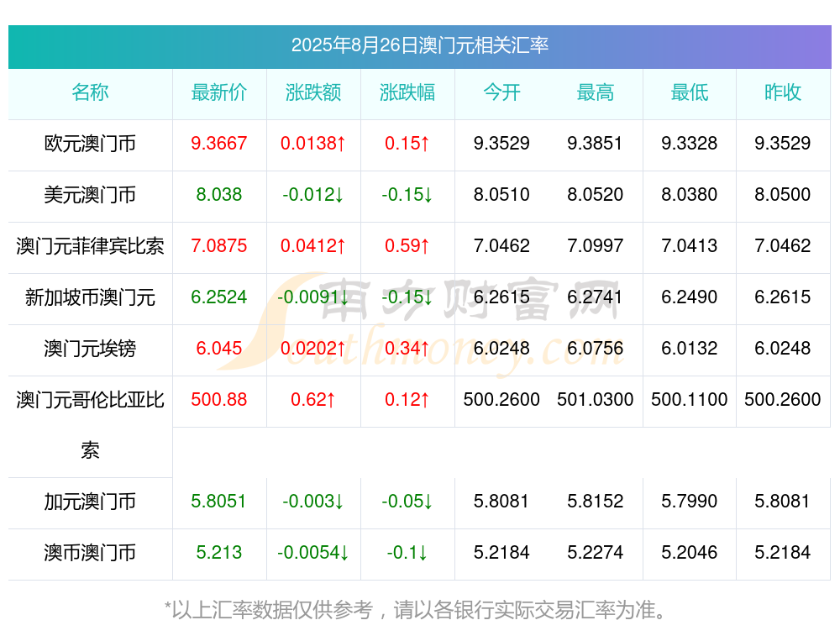Image resolution: width=840 pixels, height=636 pixels.
Task: Click the open value 8.0510
Action: point(501,194)
